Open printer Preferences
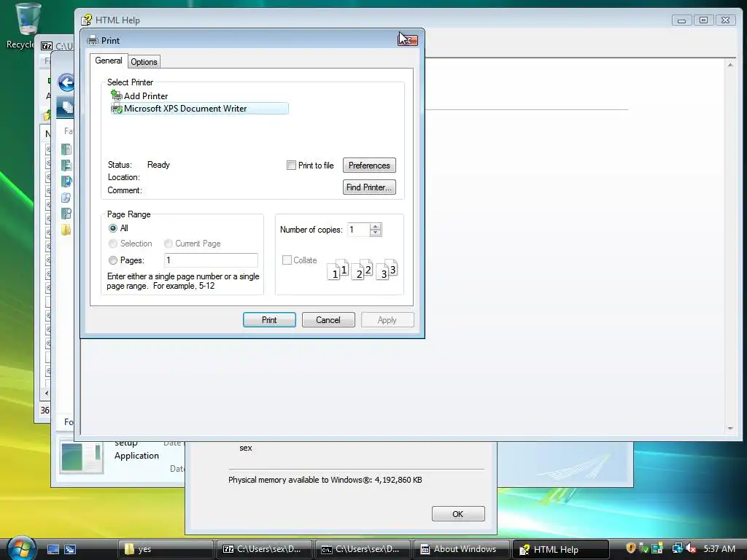 pyautogui.click(x=369, y=166)
